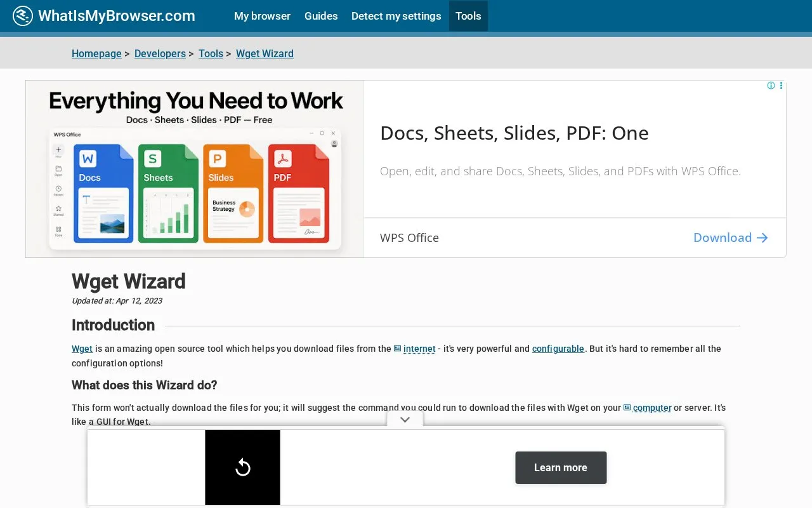812x508 pixels.
Task: Click the ad info icon
Action: point(771,86)
